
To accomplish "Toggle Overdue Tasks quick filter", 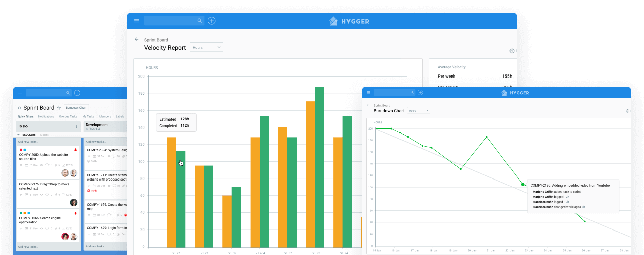I will click(68, 117).
